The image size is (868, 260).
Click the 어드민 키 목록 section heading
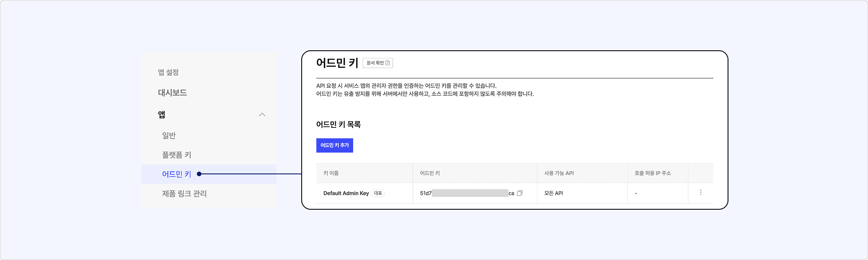338,124
